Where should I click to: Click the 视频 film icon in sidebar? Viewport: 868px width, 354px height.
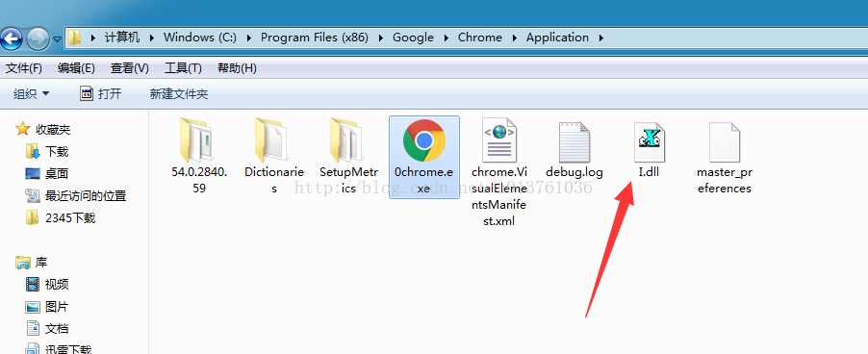coord(33,285)
